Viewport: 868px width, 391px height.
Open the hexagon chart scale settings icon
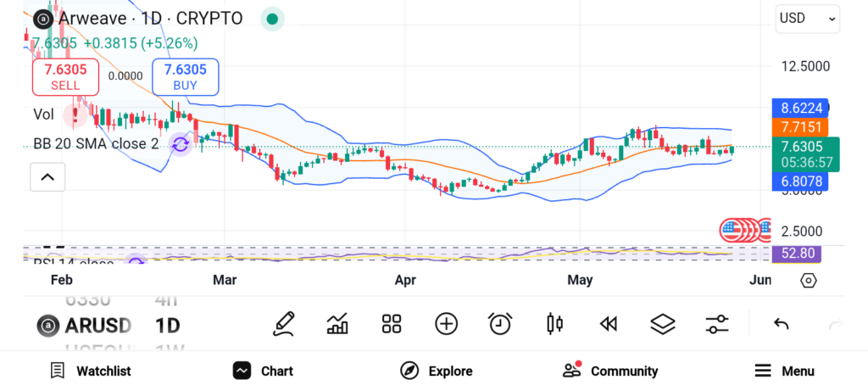coord(809,281)
